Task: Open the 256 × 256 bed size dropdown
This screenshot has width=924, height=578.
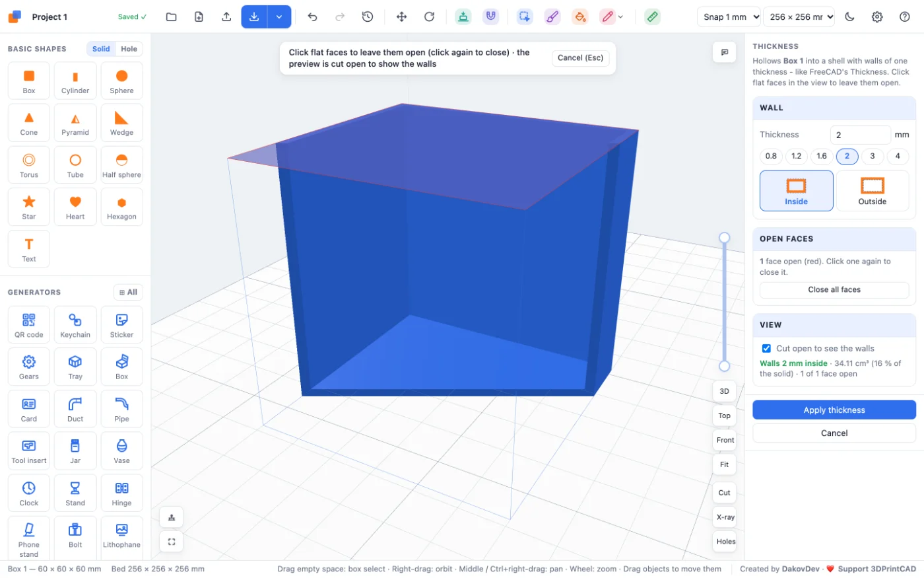Action: pos(799,17)
